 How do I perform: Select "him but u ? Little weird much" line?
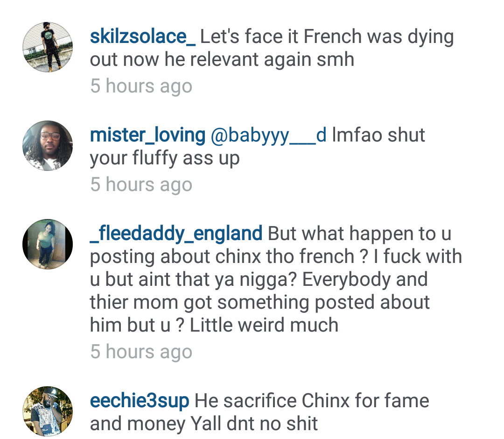(x=214, y=325)
